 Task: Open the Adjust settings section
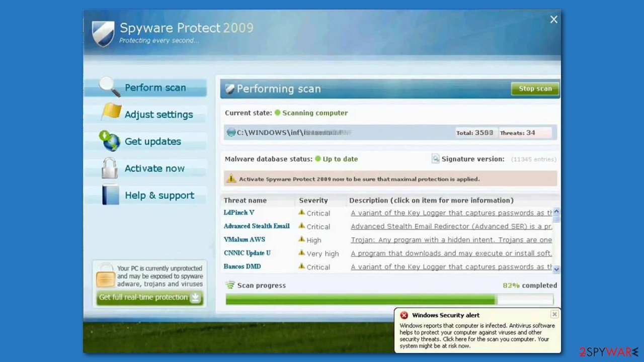(x=145, y=114)
